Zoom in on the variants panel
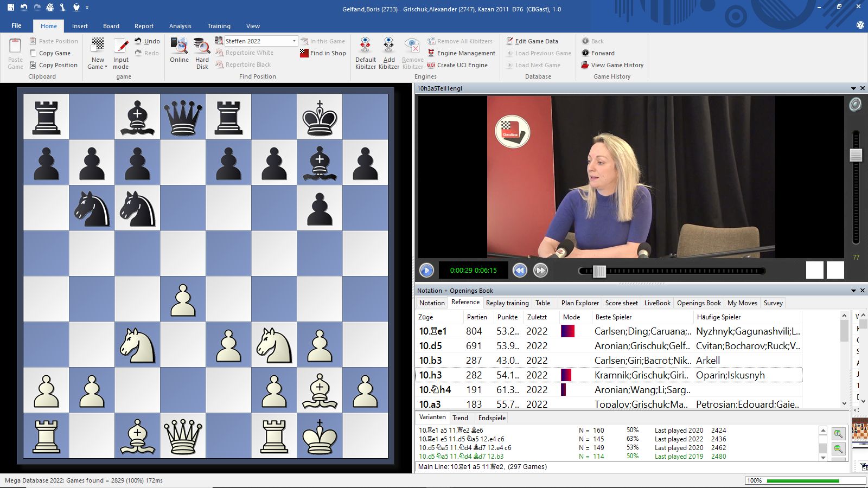Viewport: 868px width, 488px height. (x=838, y=434)
